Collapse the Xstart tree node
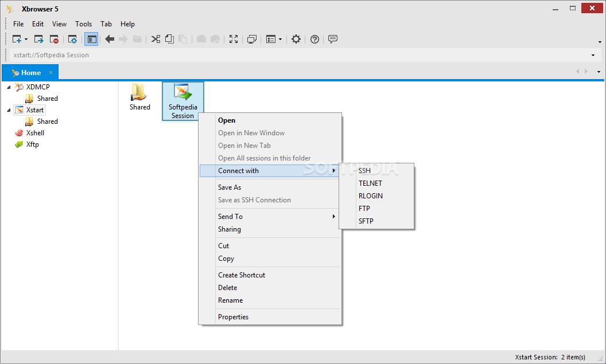This screenshot has height=364, width=606. click(x=9, y=111)
